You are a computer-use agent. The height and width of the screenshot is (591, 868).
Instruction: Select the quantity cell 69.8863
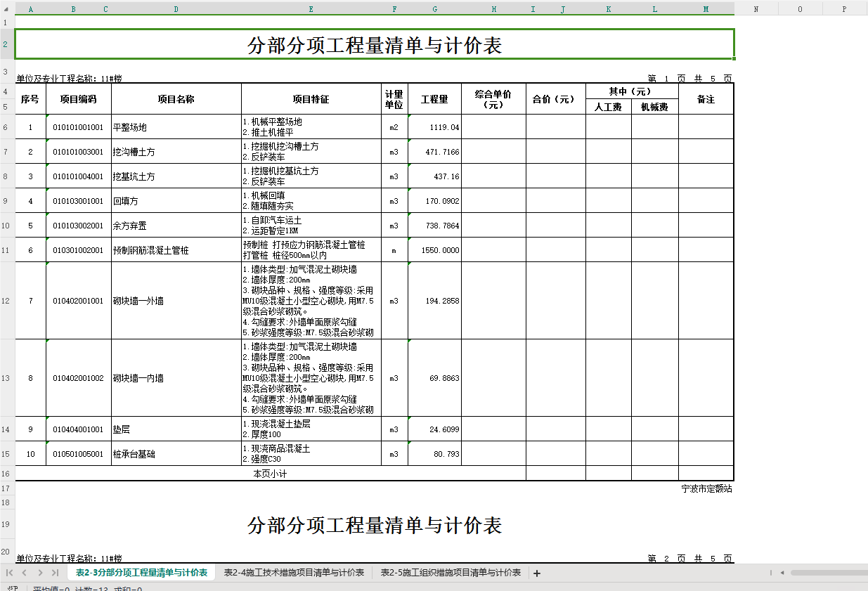[434, 378]
